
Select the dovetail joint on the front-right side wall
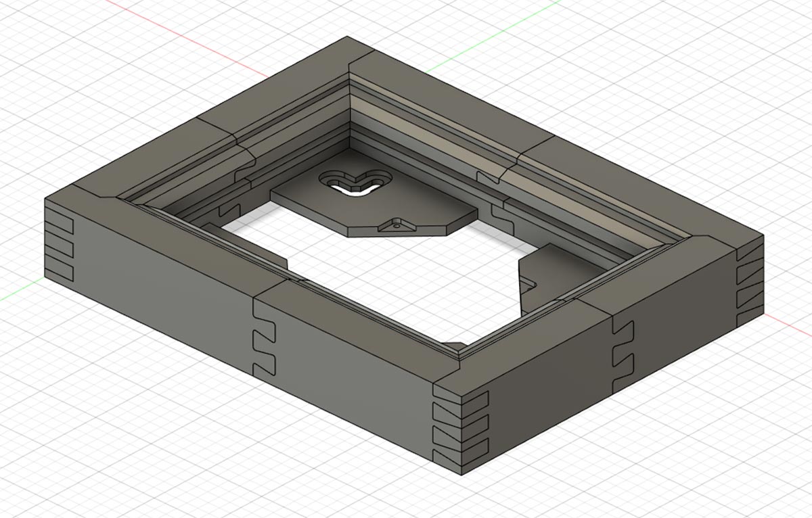(x=622, y=356)
